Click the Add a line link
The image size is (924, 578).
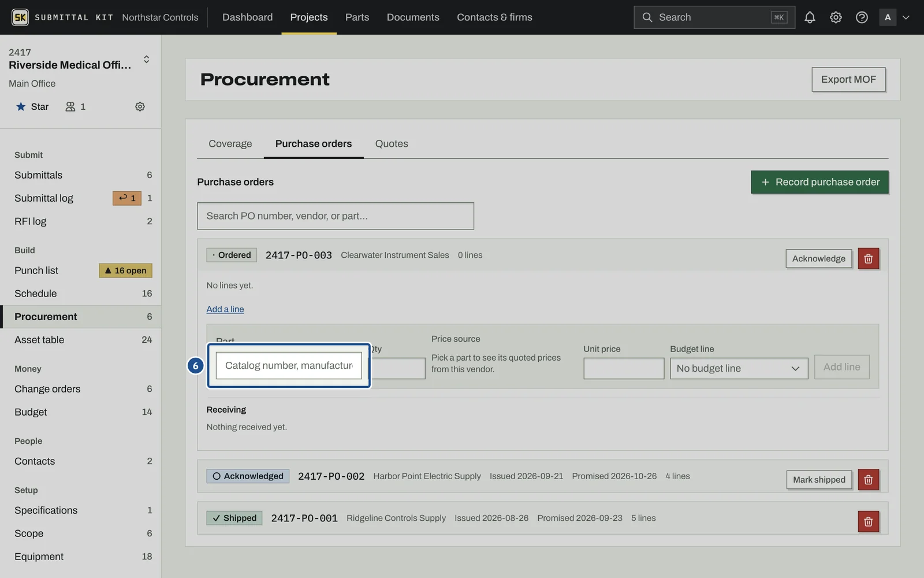[225, 309]
